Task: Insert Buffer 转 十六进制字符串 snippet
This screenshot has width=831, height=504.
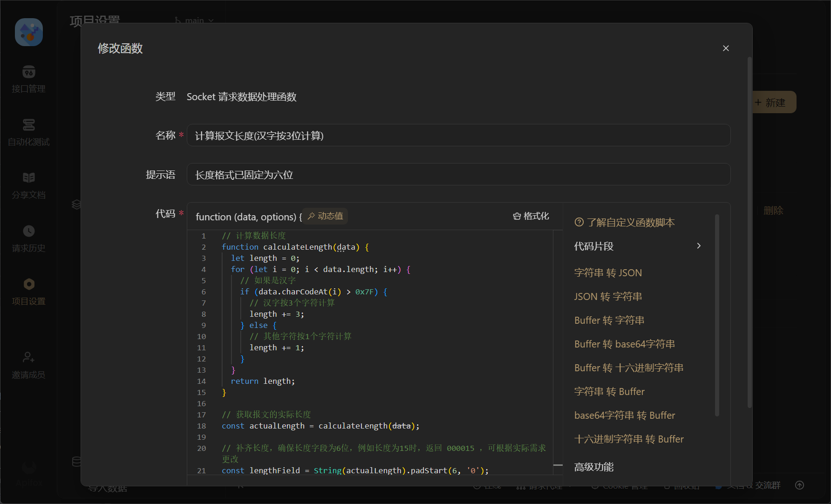Action: 628,368
